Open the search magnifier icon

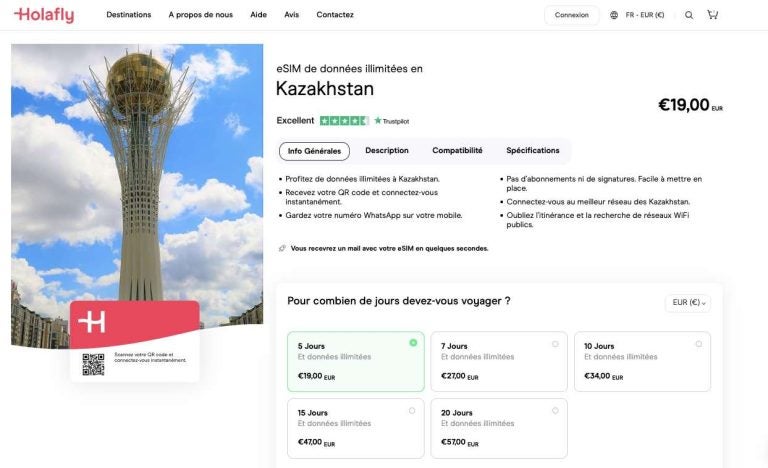(689, 15)
